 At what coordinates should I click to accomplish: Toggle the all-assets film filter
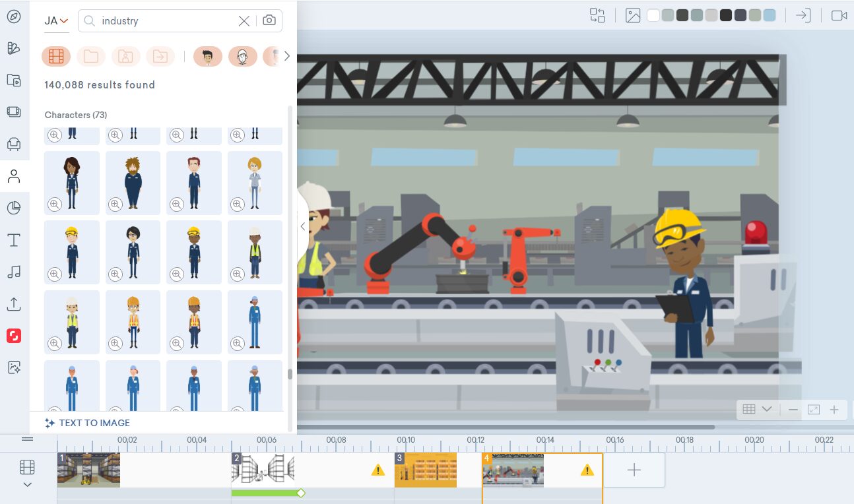point(56,57)
